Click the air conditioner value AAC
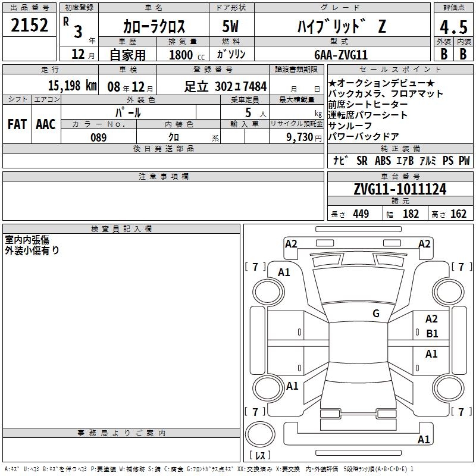476x476 pixels. point(46,124)
